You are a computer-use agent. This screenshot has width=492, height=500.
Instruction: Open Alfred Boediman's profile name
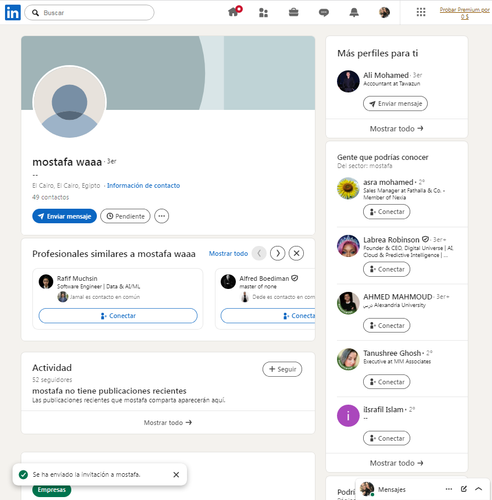[x=264, y=278]
